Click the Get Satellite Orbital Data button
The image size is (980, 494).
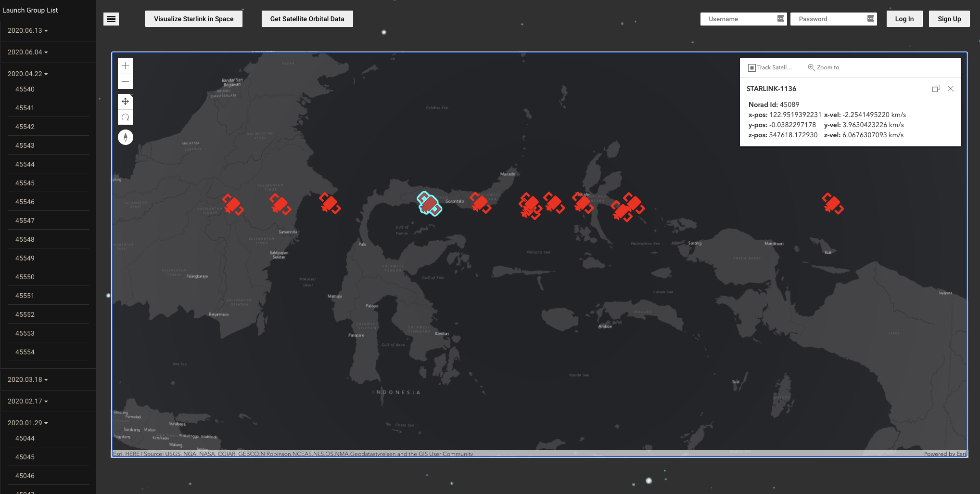point(307,19)
